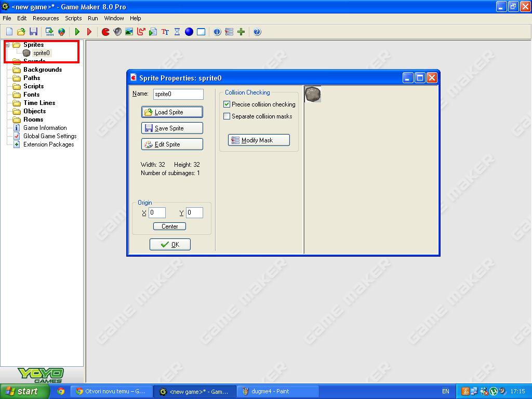The height and width of the screenshot is (399, 532).
Task: Create a room toolbar icon
Action: (x=201, y=32)
